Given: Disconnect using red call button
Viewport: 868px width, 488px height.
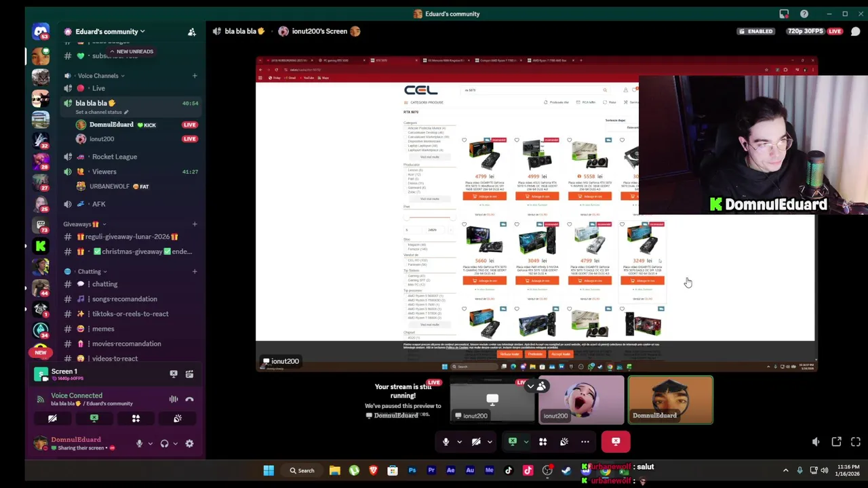Looking at the screenshot, I should coord(616,442).
